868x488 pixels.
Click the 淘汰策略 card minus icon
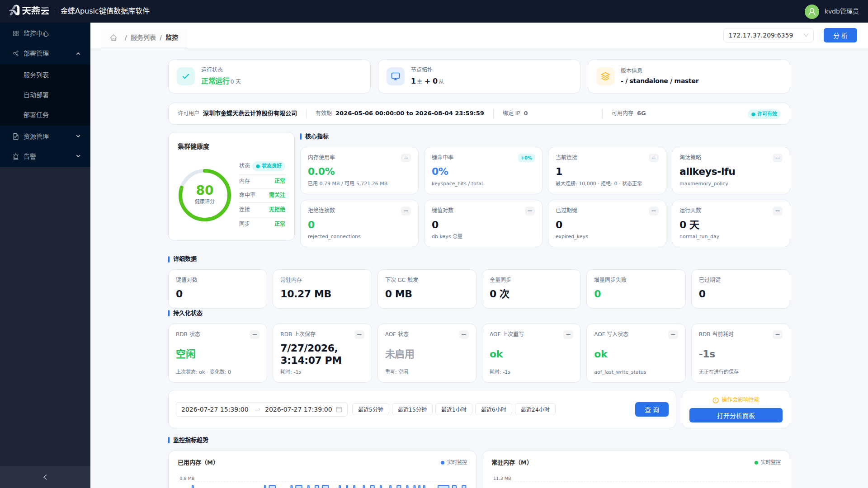[778, 158]
